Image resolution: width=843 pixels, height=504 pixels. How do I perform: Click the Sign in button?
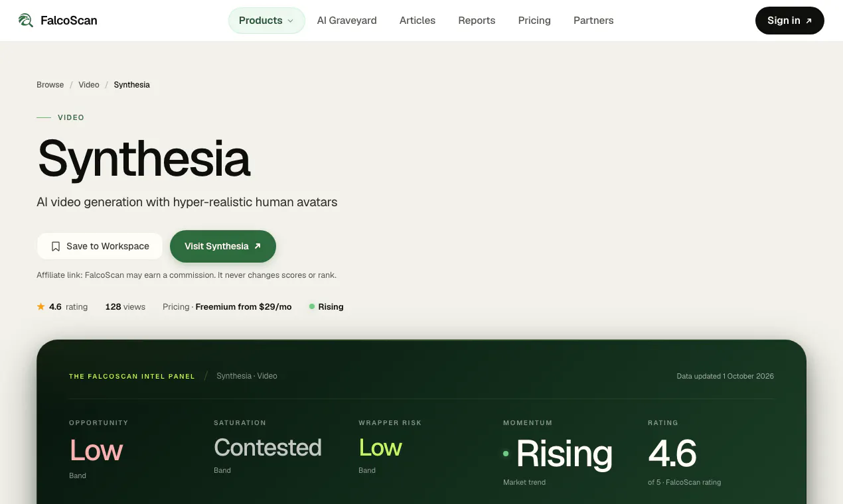tap(789, 21)
